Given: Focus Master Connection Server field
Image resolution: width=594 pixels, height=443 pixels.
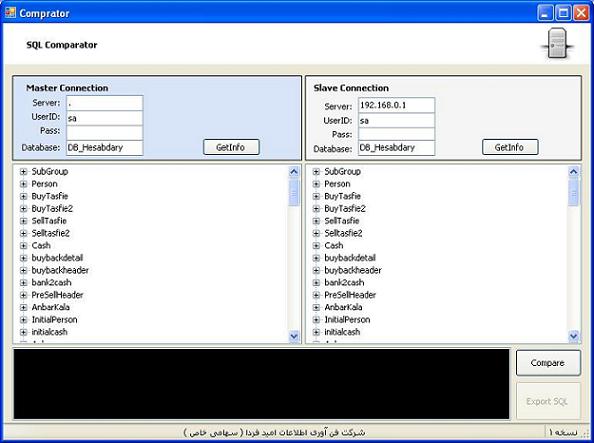Looking at the screenshot, I should 105,103.
